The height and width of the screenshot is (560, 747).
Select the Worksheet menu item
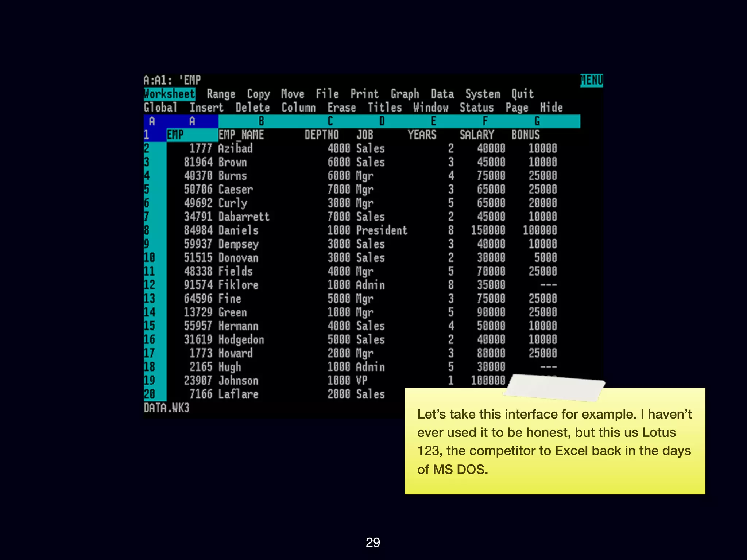169,94
